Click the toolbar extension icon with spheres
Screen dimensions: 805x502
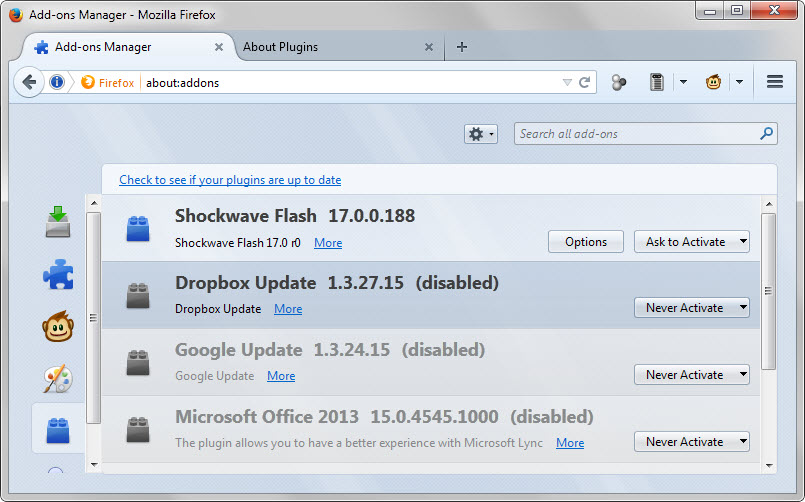619,82
